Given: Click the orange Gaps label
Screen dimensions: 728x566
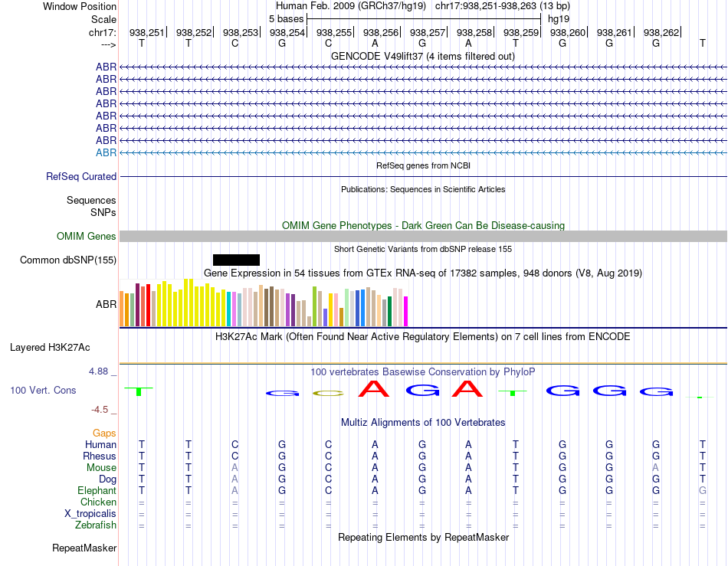Looking at the screenshot, I should pyautogui.click(x=104, y=433).
